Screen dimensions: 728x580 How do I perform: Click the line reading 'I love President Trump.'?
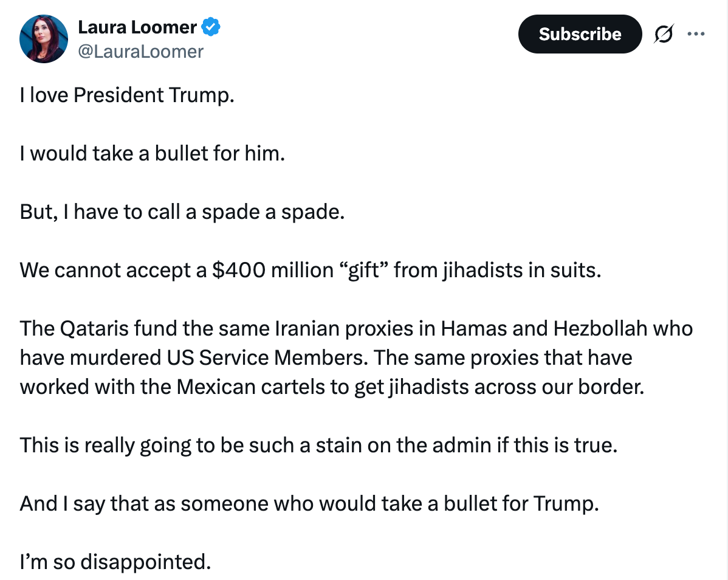click(x=127, y=95)
